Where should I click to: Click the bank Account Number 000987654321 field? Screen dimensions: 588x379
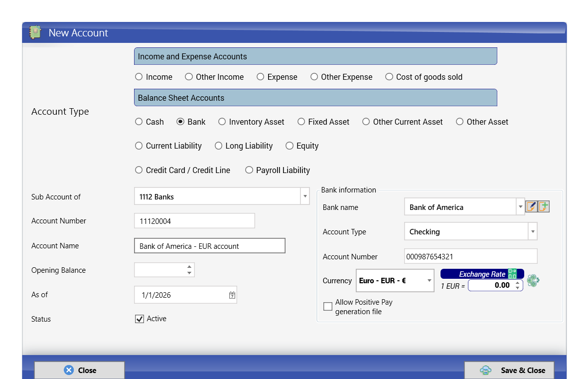(470, 256)
